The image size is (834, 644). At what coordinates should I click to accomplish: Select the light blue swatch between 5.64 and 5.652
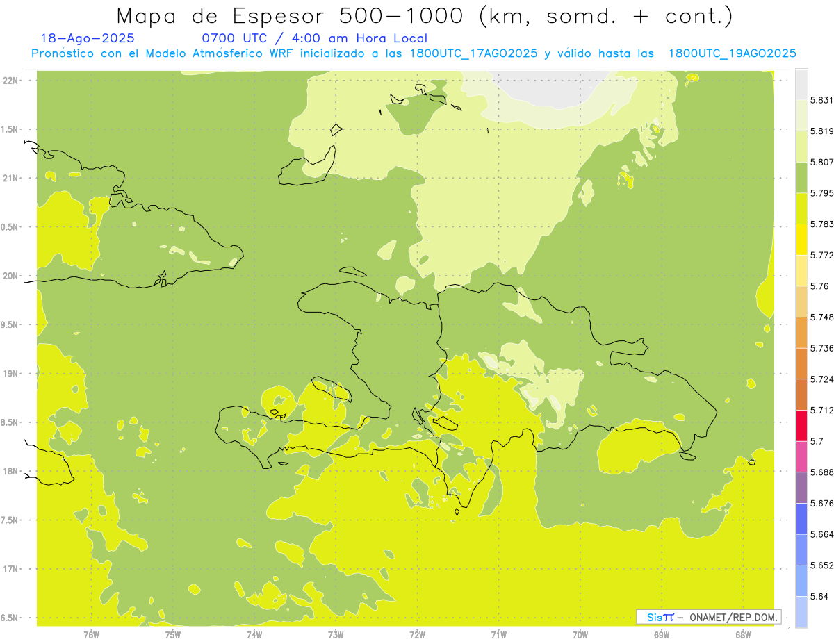801,580
